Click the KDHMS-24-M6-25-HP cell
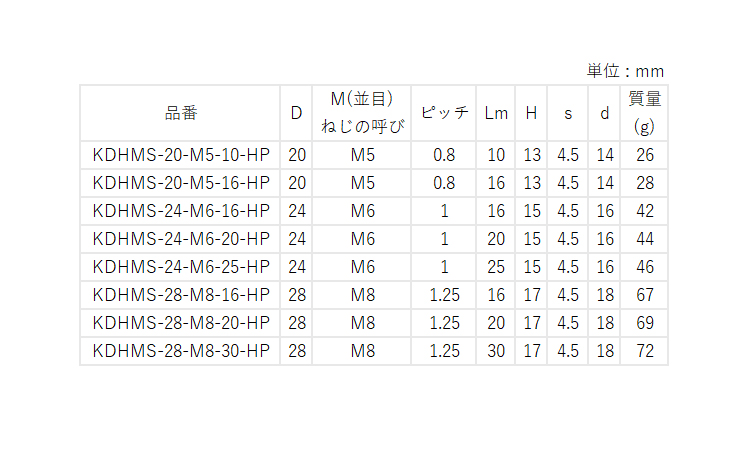750x450 pixels. coord(181,267)
